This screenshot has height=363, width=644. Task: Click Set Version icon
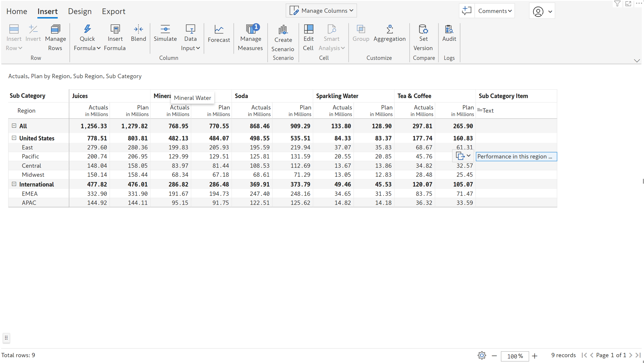[423, 29]
